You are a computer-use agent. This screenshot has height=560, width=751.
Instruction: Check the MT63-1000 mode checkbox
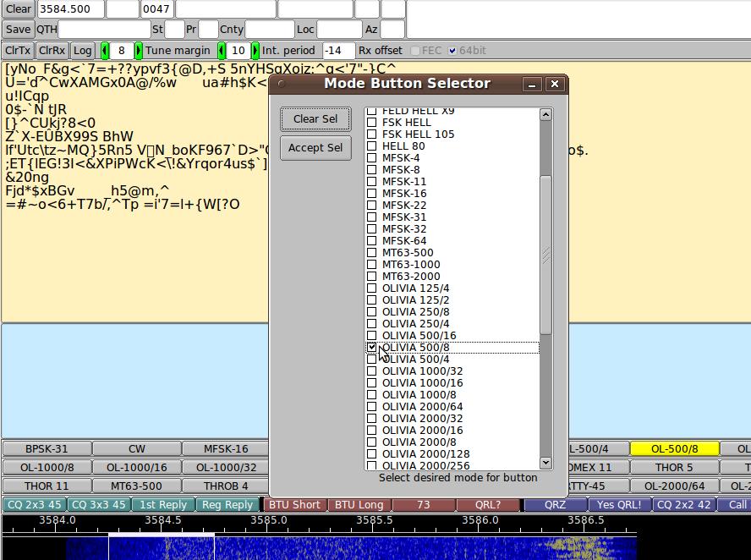372,265
